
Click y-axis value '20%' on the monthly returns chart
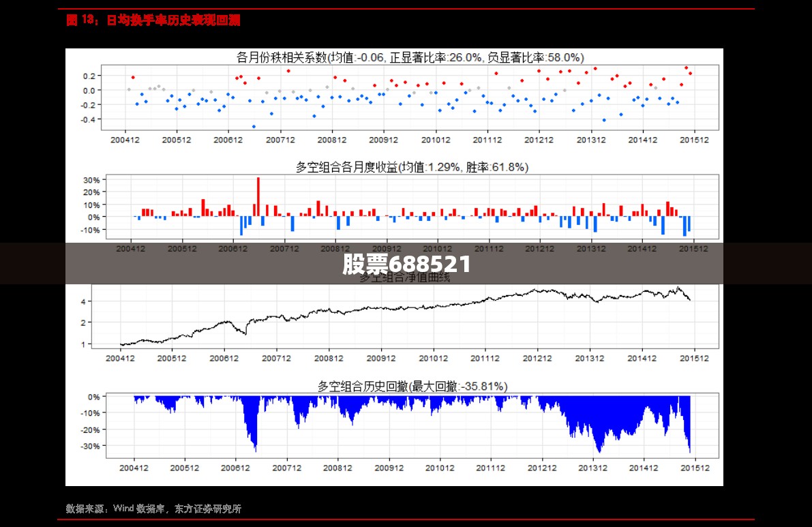tap(91, 192)
